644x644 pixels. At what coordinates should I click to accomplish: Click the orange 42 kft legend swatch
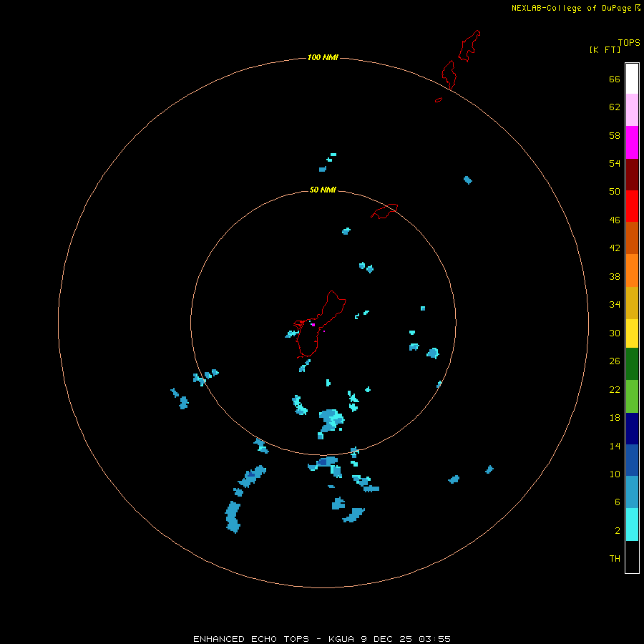tap(632, 270)
